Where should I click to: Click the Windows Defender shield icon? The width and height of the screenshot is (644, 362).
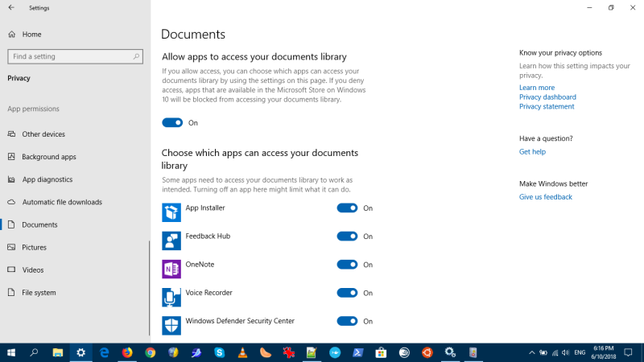(x=171, y=326)
